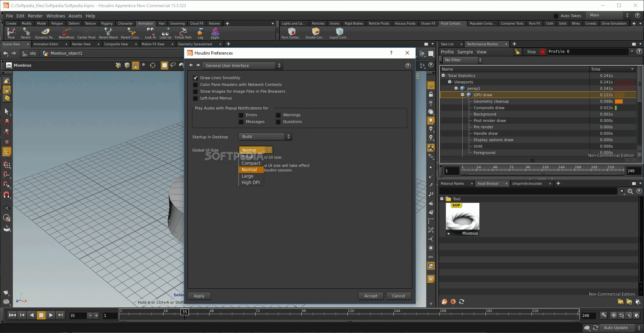Screen dimensions: 644x333
Task: Click the Parent shelf tool
Action: (26, 33)
